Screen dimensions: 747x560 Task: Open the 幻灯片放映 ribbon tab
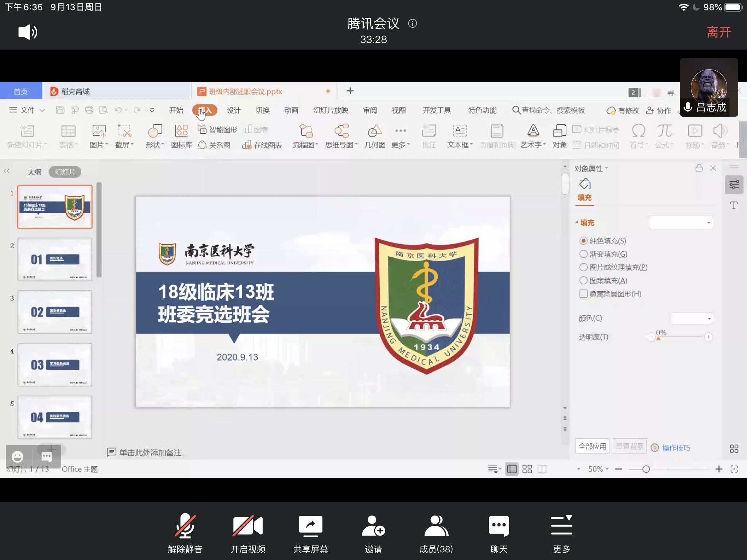[x=330, y=110]
